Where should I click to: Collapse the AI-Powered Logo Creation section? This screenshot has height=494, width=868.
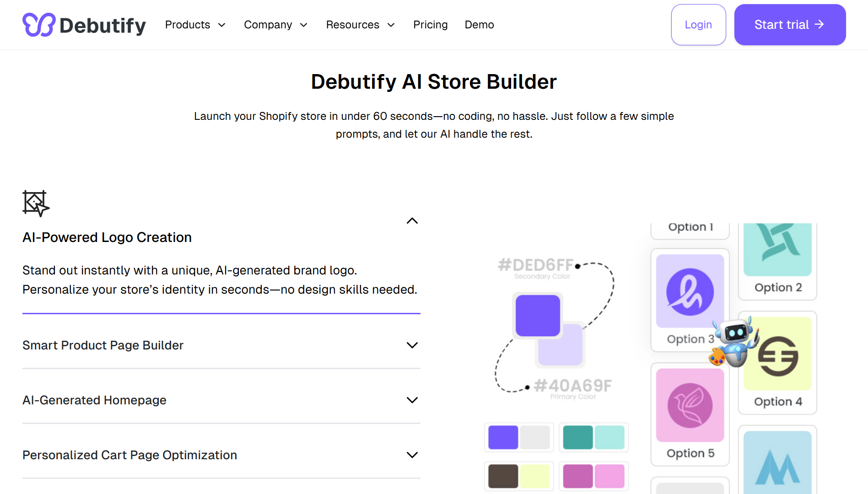[412, 221]
